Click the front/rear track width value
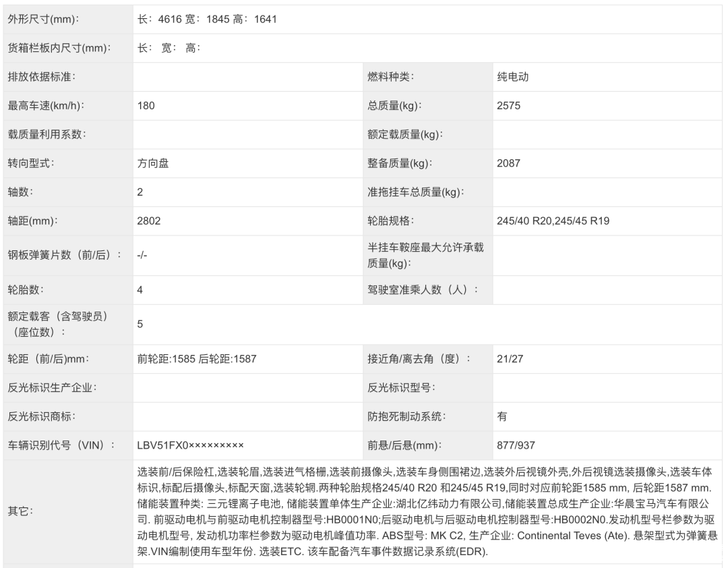 point(197,359)
